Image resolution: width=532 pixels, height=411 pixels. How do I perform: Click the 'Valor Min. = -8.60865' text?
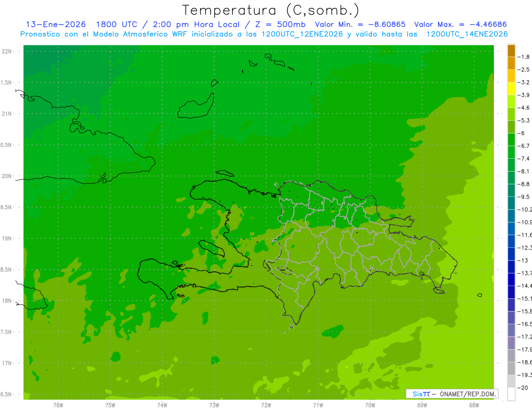361,24
